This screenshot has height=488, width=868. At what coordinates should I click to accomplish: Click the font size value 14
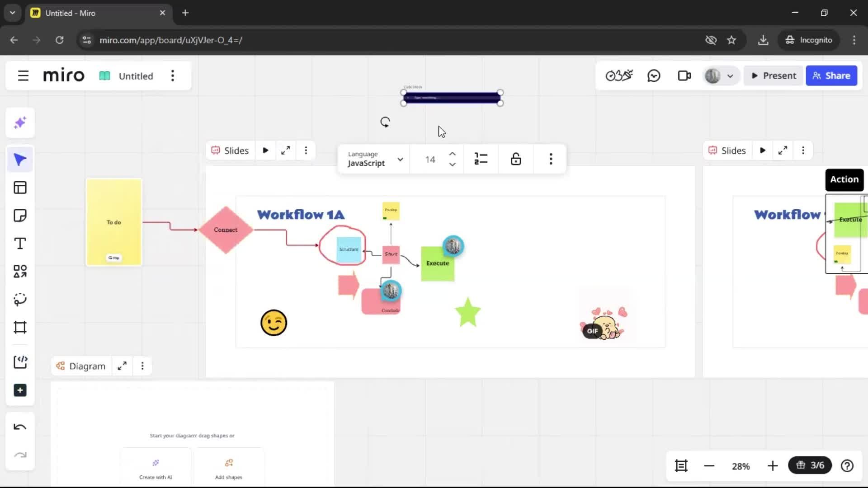pyautogui.click(x=430, y=160)
